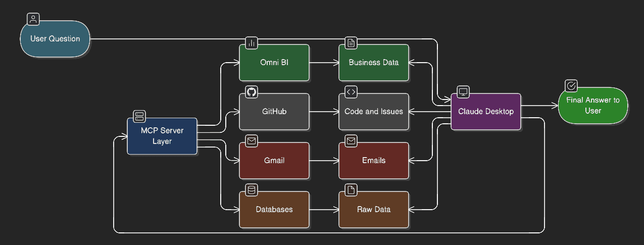Click the document icon on Business Data
The image size is (644, 245).
[x=351, y=43]
